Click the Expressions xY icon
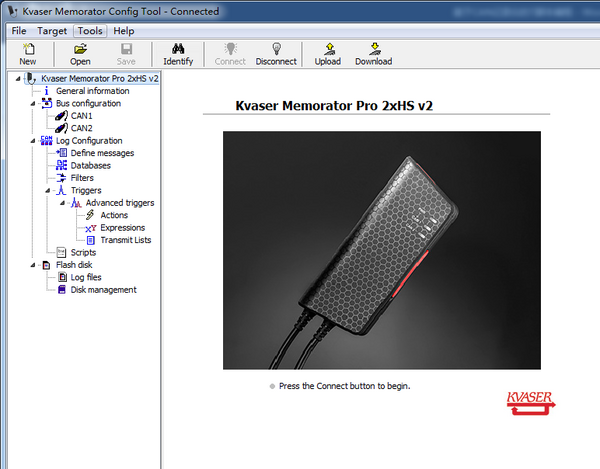 pos(91,228)
